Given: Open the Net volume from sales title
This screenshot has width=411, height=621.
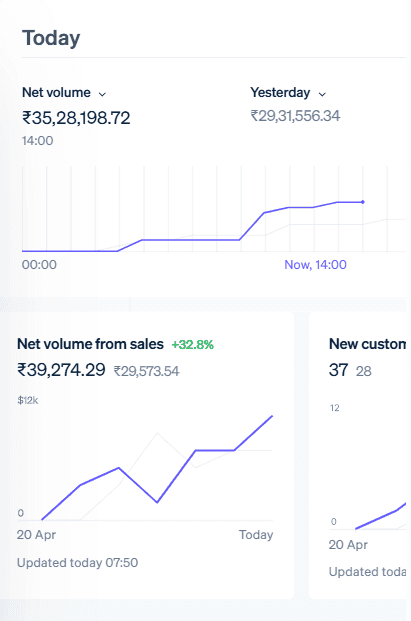Looking at the screenshot, I should pos(90,344).
